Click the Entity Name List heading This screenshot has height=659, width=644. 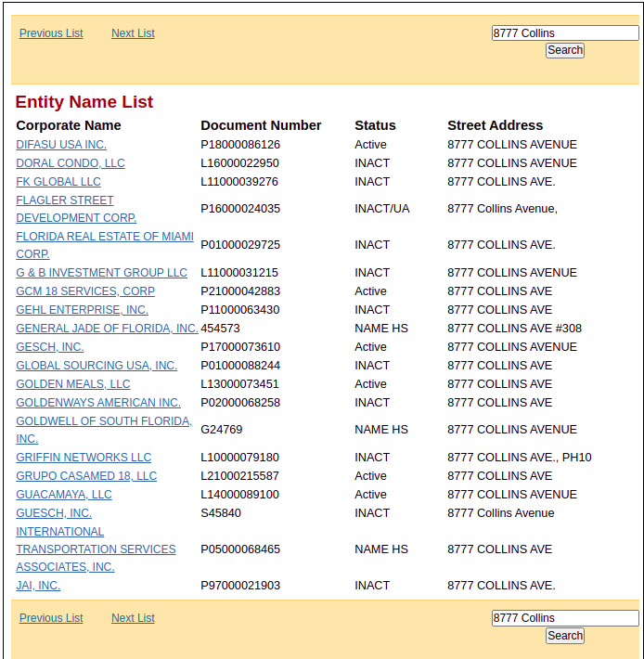84,102
